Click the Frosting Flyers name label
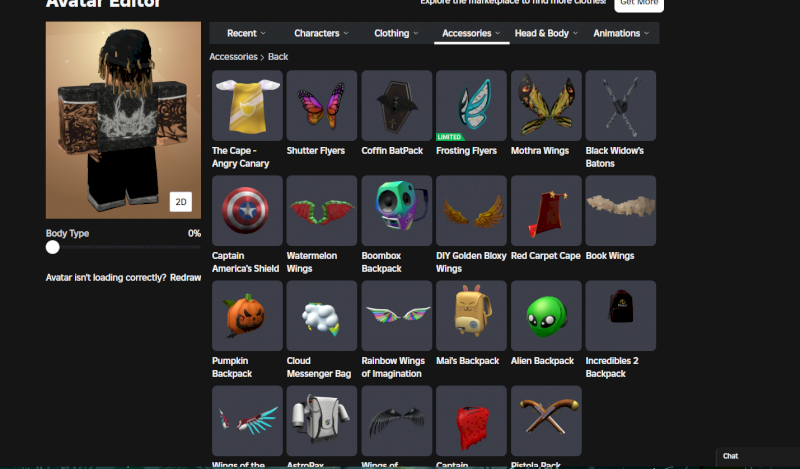 pyautogui.click(x=466, y=151)
